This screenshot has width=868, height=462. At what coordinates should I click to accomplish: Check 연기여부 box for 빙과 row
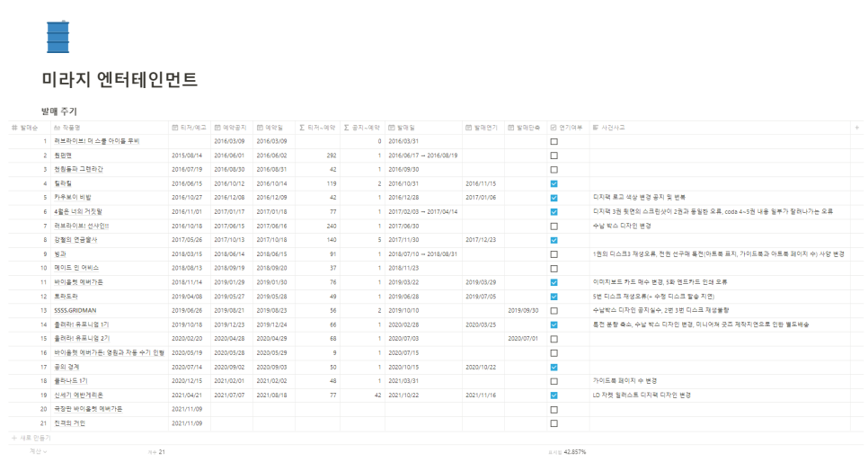click(554, 254)
